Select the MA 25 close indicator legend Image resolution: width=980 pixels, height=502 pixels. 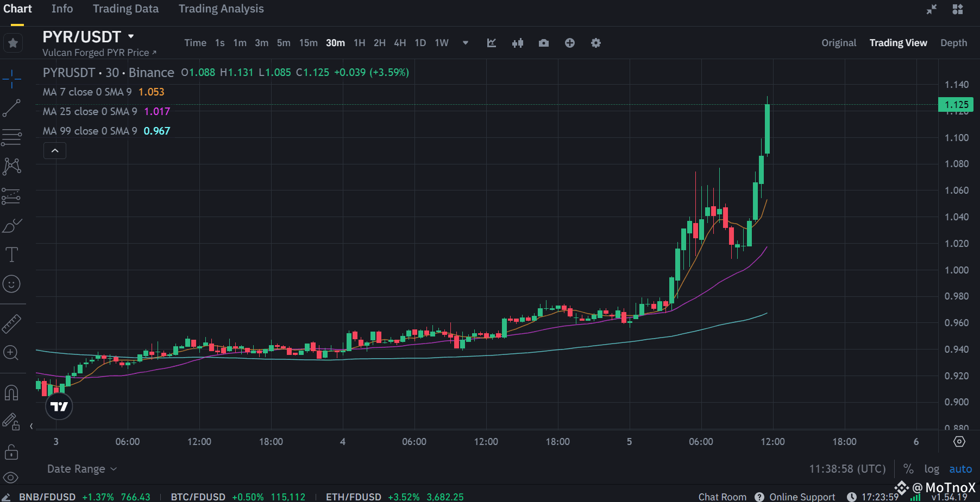tap(106, 111)
